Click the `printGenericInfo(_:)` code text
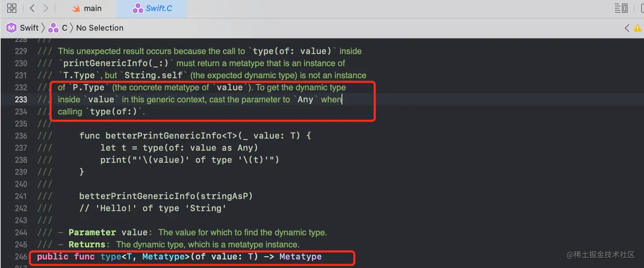Screen dimensions: 644x268 (116, 63)
